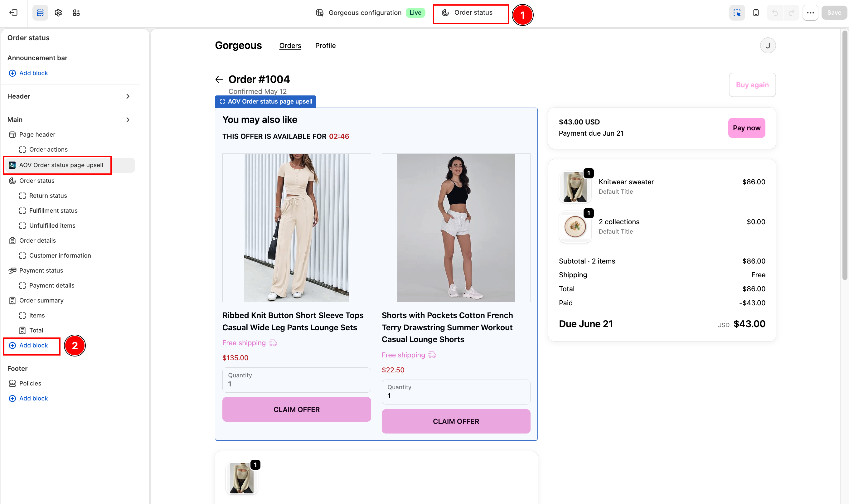Toggle the inspector selection tool icon

coord(737,12)
